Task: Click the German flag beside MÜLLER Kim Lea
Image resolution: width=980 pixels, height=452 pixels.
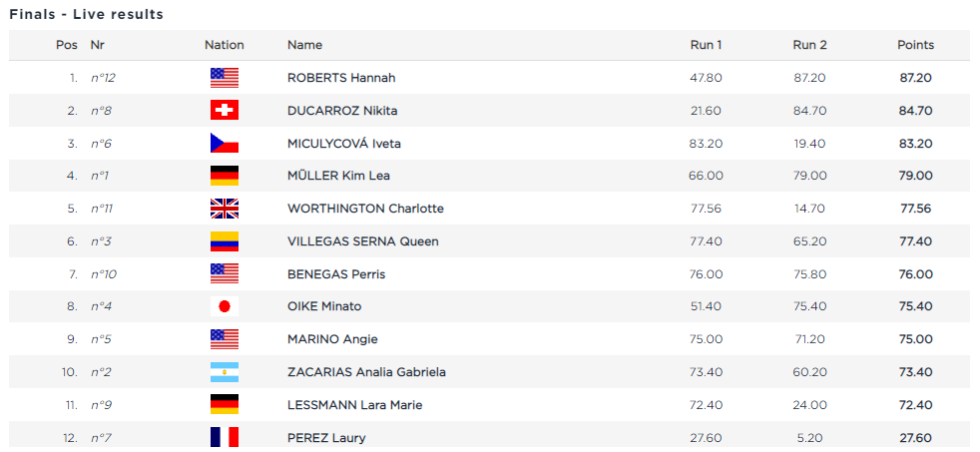Action: (x=225, y=176)
